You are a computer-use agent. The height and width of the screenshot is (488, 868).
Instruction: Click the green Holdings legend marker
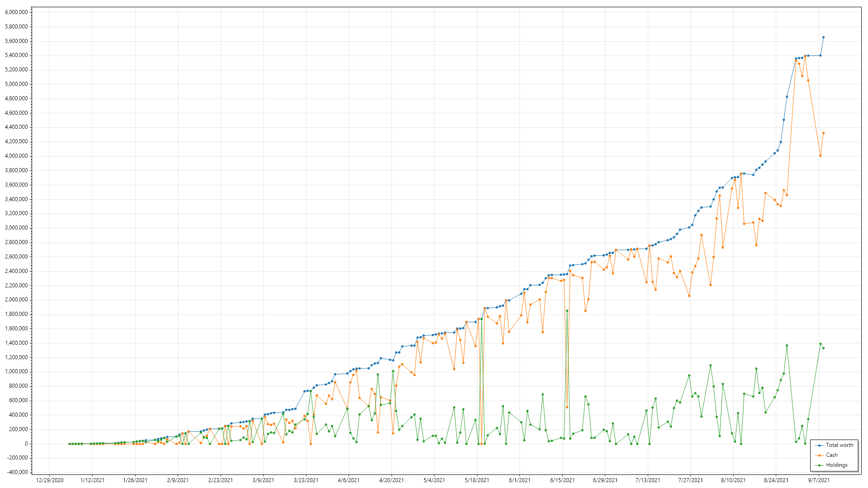click(x=819, y=465)
